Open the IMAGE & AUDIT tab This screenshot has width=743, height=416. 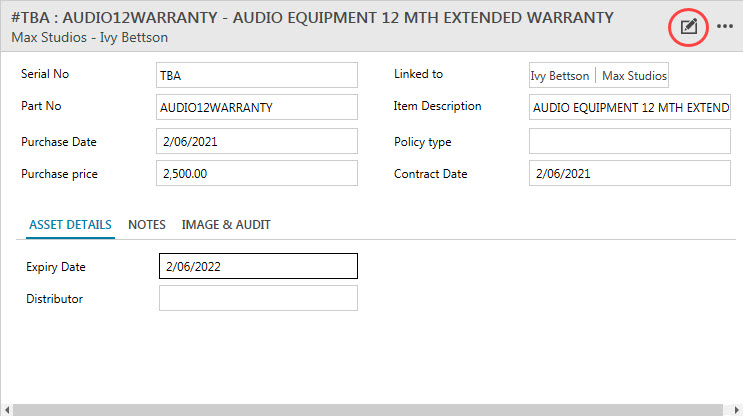pos(226,225)
